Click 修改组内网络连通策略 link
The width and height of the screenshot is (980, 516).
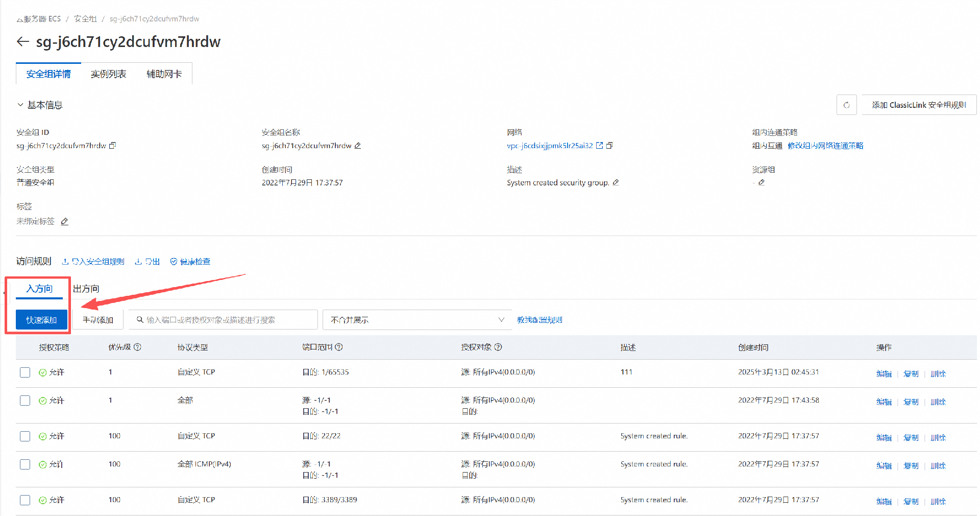click(x=825, y=146)
